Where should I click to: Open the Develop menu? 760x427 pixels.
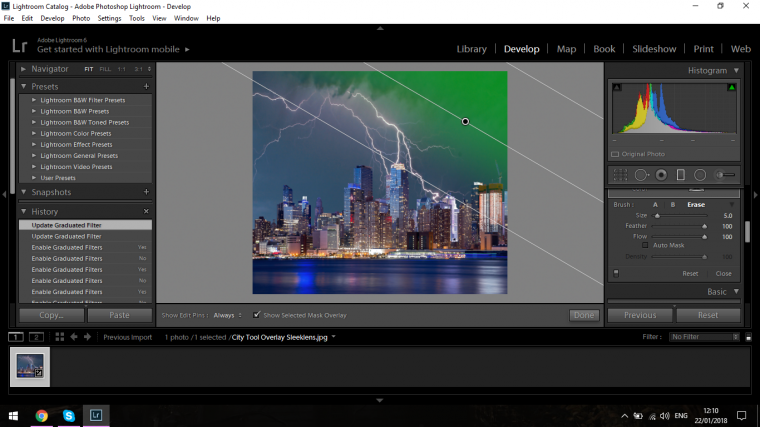click(52, 18)
